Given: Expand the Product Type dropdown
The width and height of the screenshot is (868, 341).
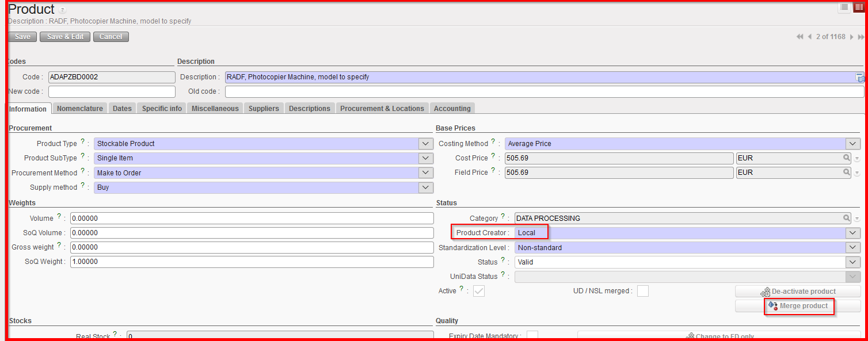Looking at the screenshot, I should coord(425,144).
